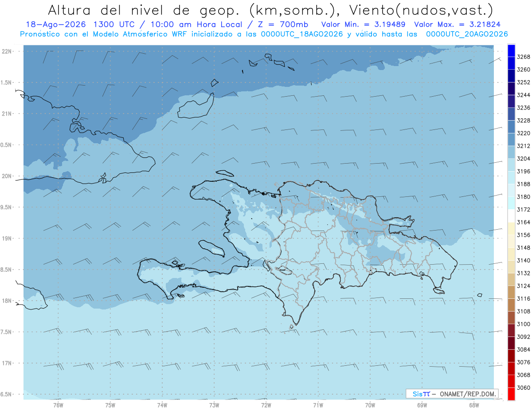532x411 pixels.
Task: Click the '1.5N' latitude axis label
Action: [6, 82]
